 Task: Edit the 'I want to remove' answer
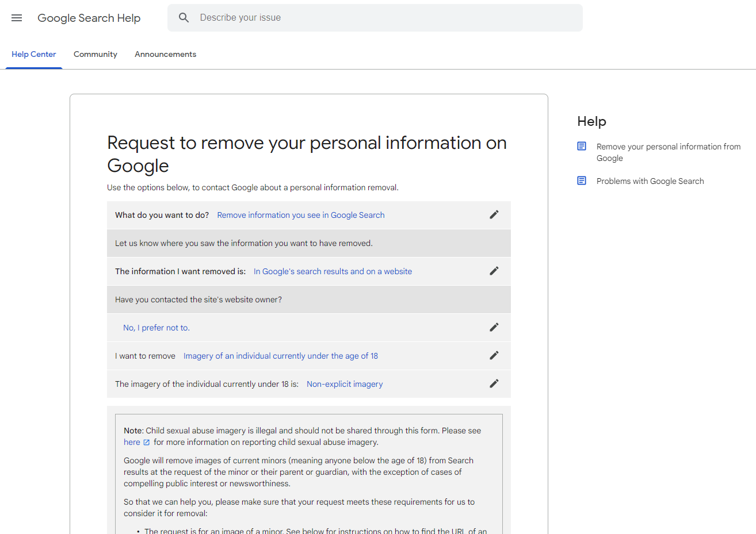coord(494,355)
